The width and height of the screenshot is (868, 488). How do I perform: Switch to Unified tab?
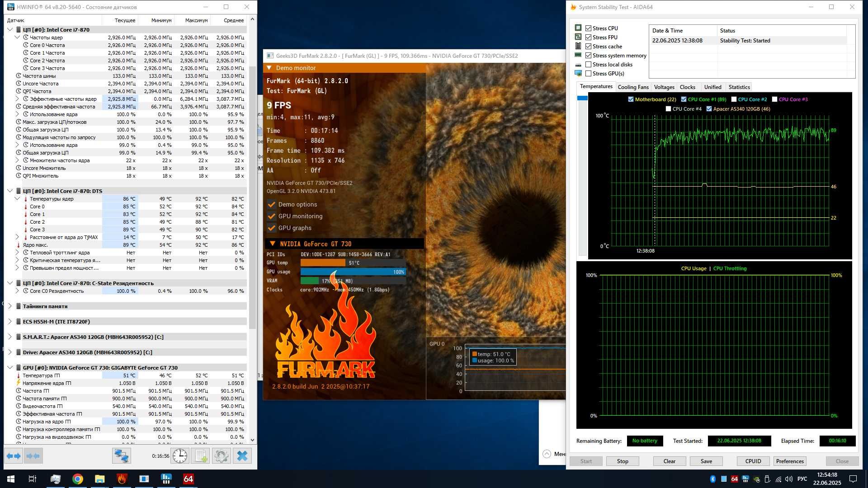coord(712,87)
